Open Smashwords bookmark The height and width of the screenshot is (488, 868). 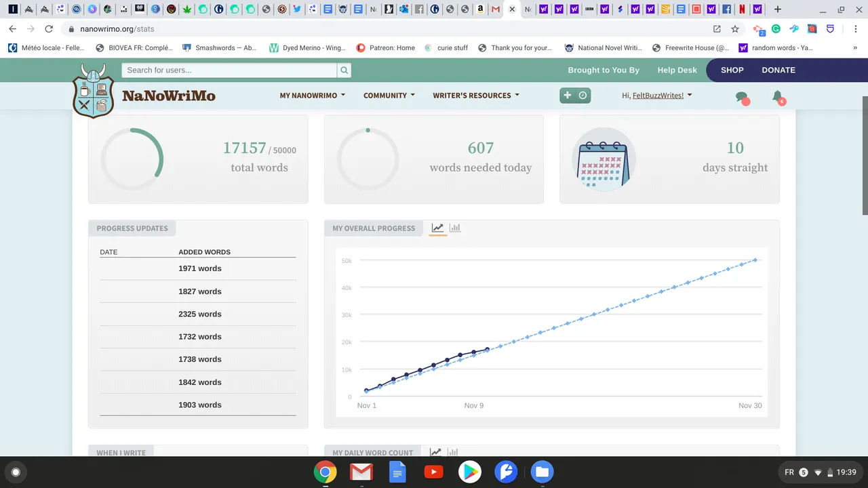(220, 48)
